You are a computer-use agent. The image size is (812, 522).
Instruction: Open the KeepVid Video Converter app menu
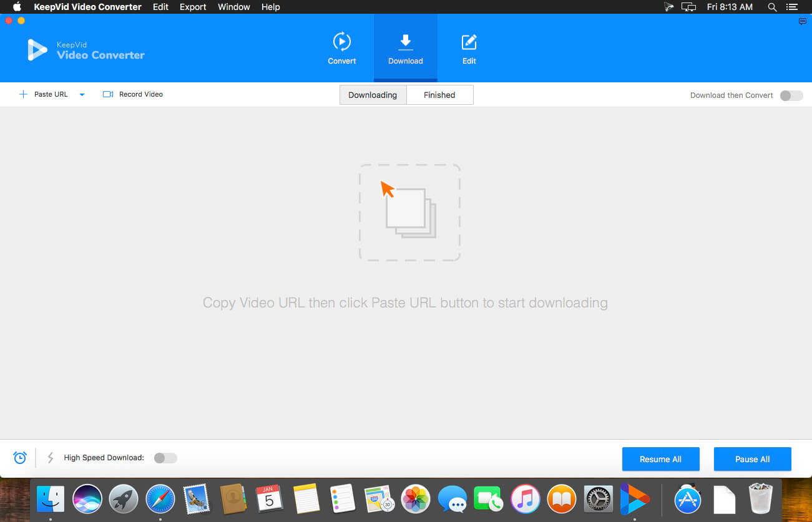(87, 7)
